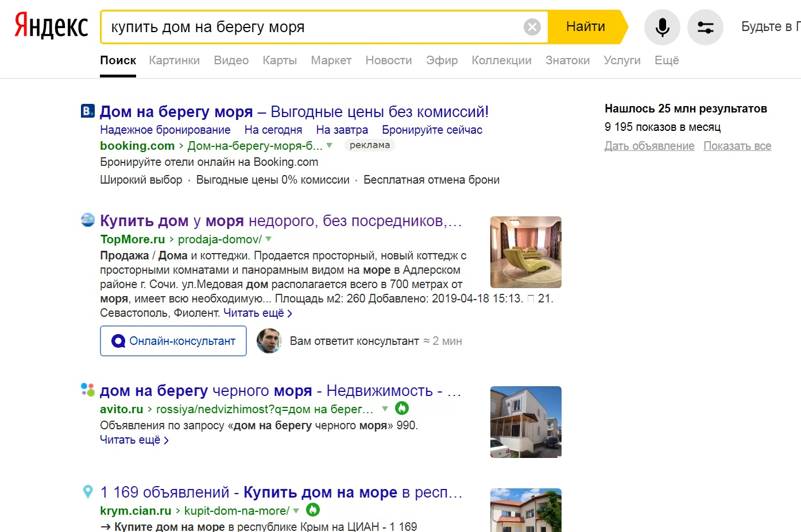
Task: Click the TopMore globe favicon
Action: [x=87, y=220]
